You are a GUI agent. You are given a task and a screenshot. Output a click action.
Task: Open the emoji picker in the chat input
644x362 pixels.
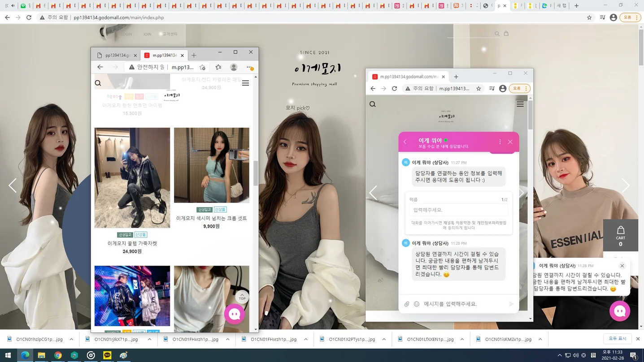click(x=417, y=304)
